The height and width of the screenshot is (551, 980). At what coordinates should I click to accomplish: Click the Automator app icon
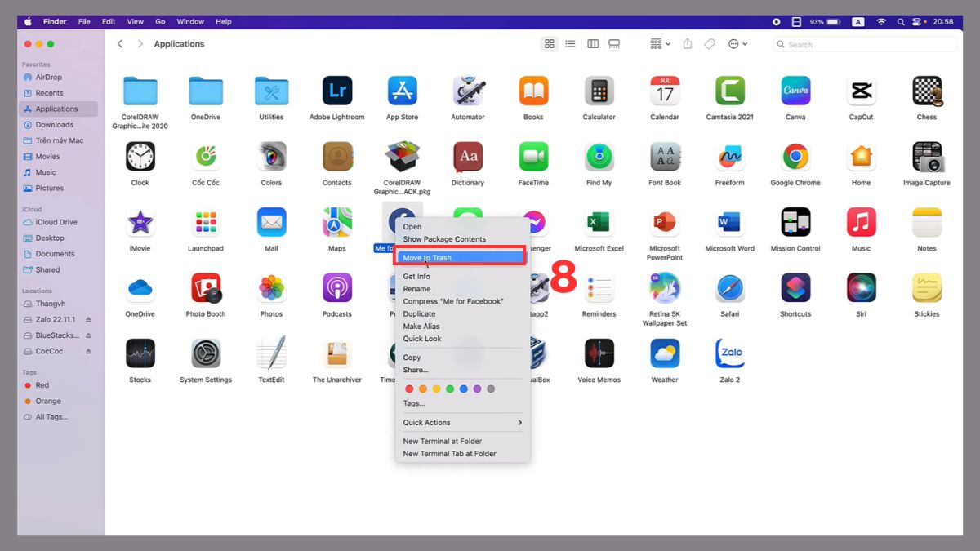click(x=468, y=91)
